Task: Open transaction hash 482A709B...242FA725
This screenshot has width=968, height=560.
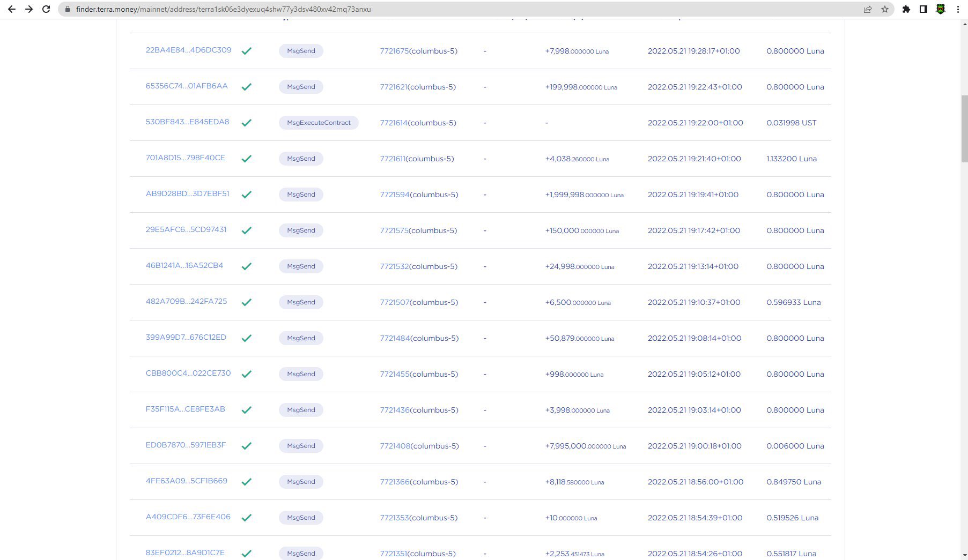Action: click(186, 301)
